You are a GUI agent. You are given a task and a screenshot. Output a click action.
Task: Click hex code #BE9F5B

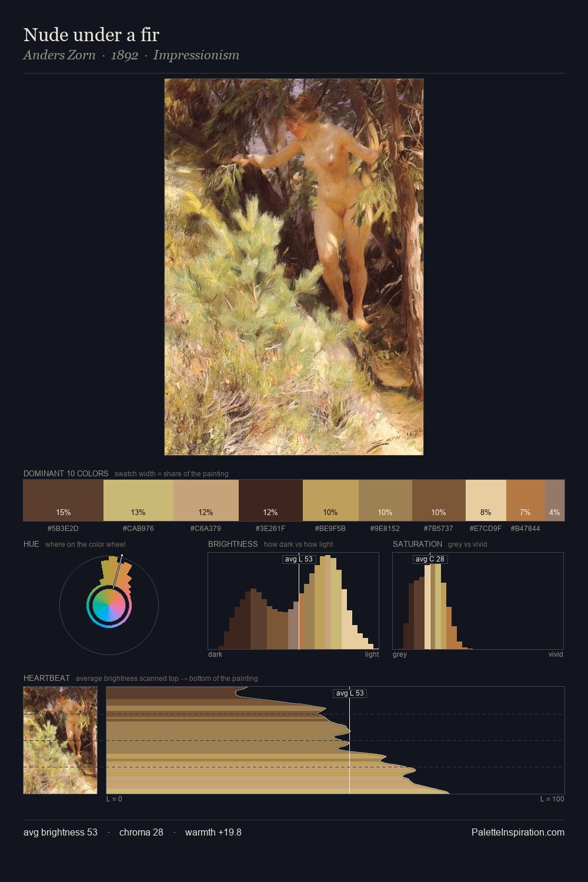coord(330,529)
